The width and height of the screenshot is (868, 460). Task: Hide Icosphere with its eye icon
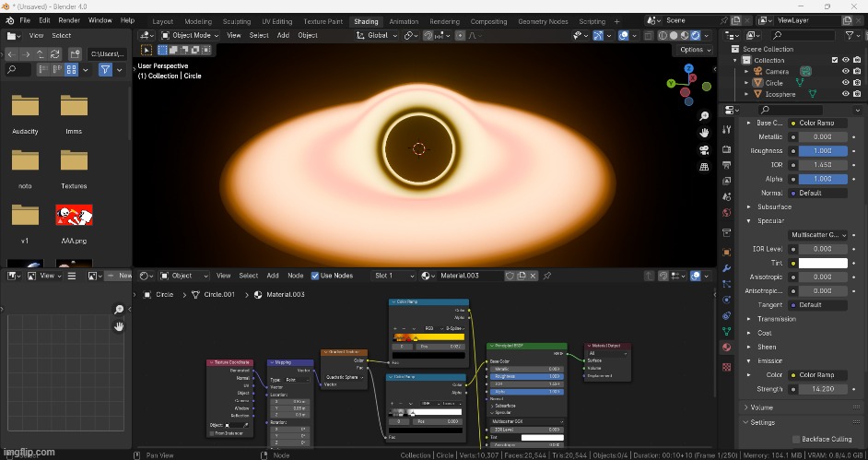846,94
